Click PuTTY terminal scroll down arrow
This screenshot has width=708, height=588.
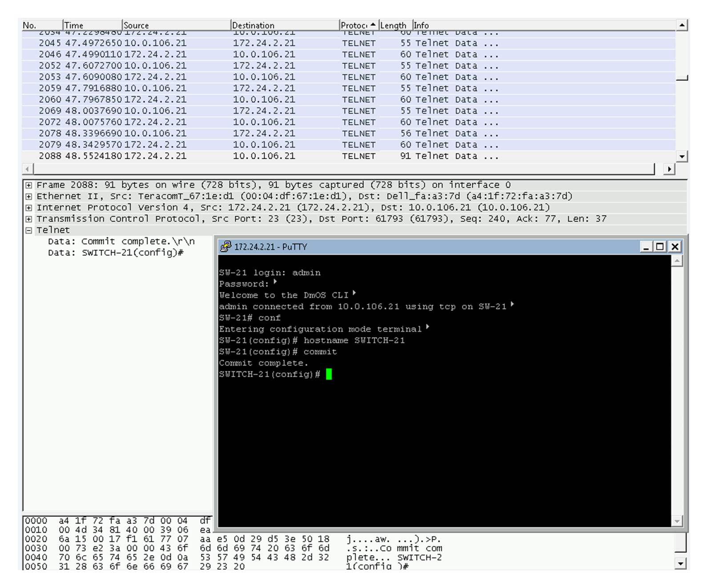(x=677, y=521)
